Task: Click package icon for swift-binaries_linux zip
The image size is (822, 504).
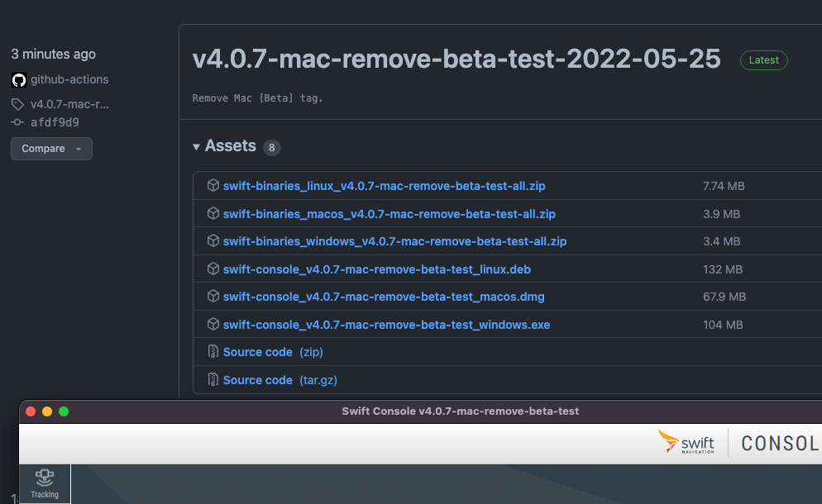Action: pos(213,185)
